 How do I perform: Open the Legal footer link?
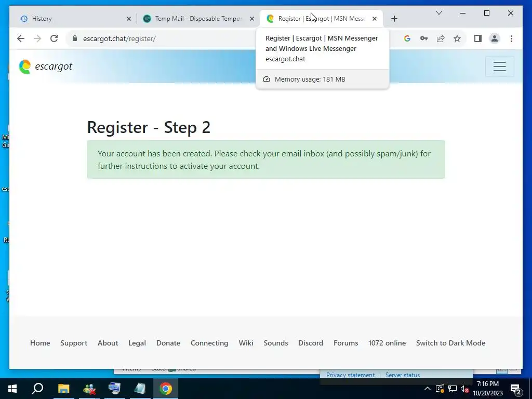[x=137, y=343]
